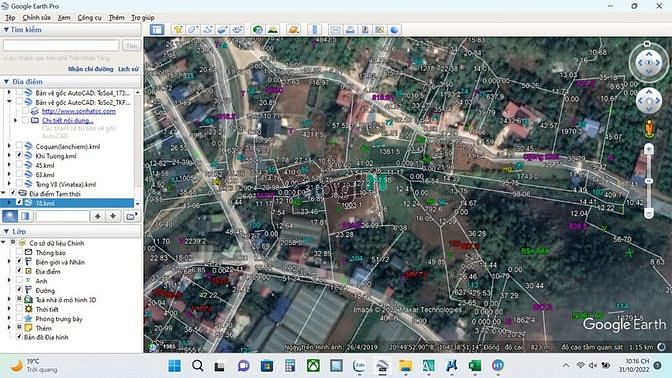Expand the 45.kml tree node
The image size is (672, 378).
(9, 165)
